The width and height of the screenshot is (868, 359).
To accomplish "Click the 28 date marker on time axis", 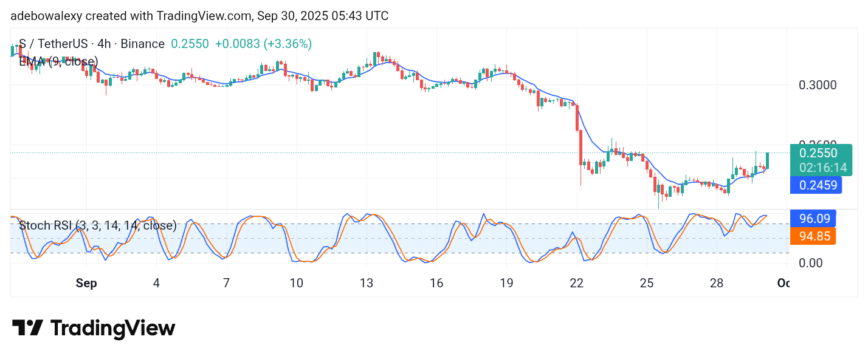I will pos(716,284).
